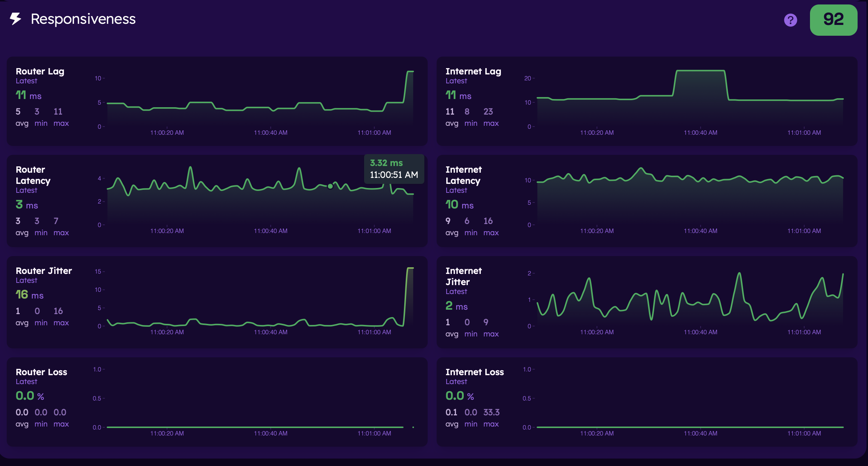The height and width of the screenshot is (466, 868).
Task: Click the Router Lag card title
Action: (40, 71)
